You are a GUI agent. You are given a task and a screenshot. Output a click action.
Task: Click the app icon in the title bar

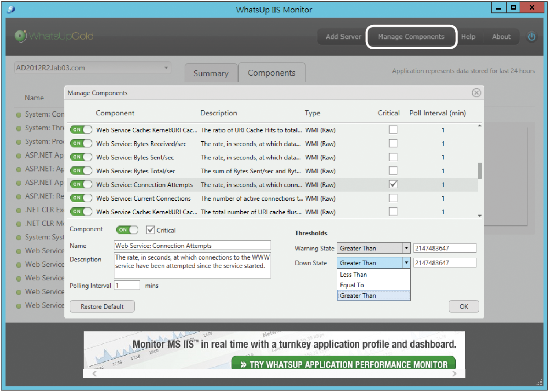pyautogui.click(x=11, y=9)
